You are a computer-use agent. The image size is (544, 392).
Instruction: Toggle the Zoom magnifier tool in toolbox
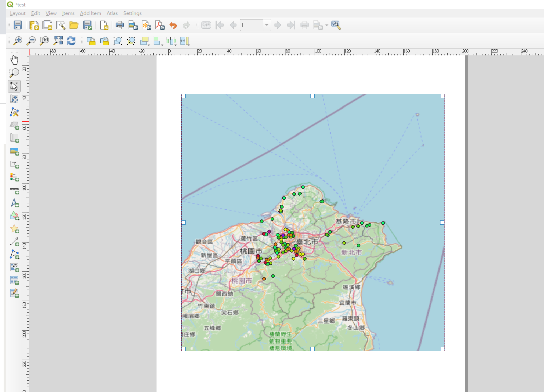coord(14,73)
